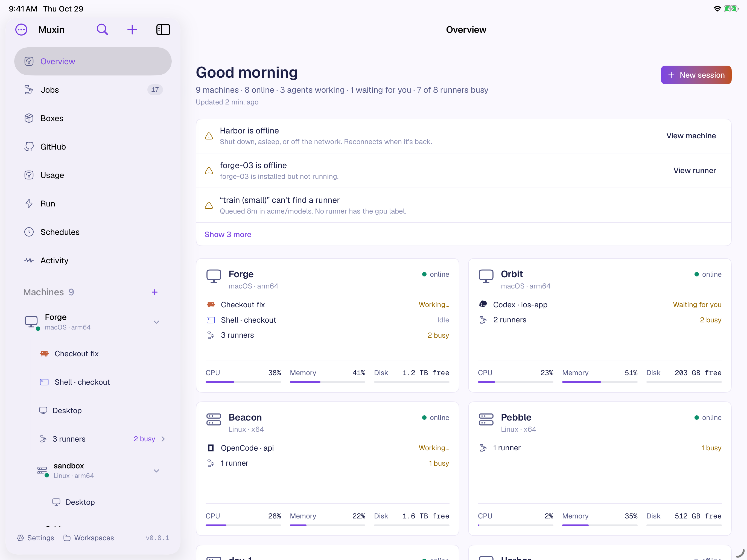Click the Settings gear icon
Image resolution: width=747 pixels, height=560 pixels.
point(20,538)
